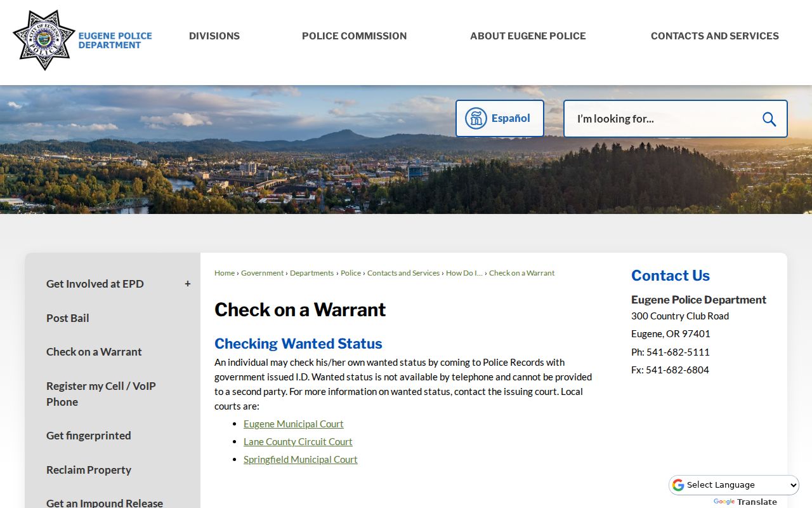Select Reclaim Property in sidebar
This screenshot has width=812, height=508.
tap(89, 470)
